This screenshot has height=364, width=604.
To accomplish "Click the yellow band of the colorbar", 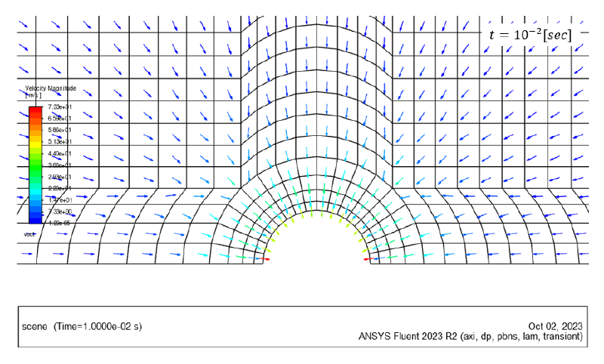I will [35, 142].
